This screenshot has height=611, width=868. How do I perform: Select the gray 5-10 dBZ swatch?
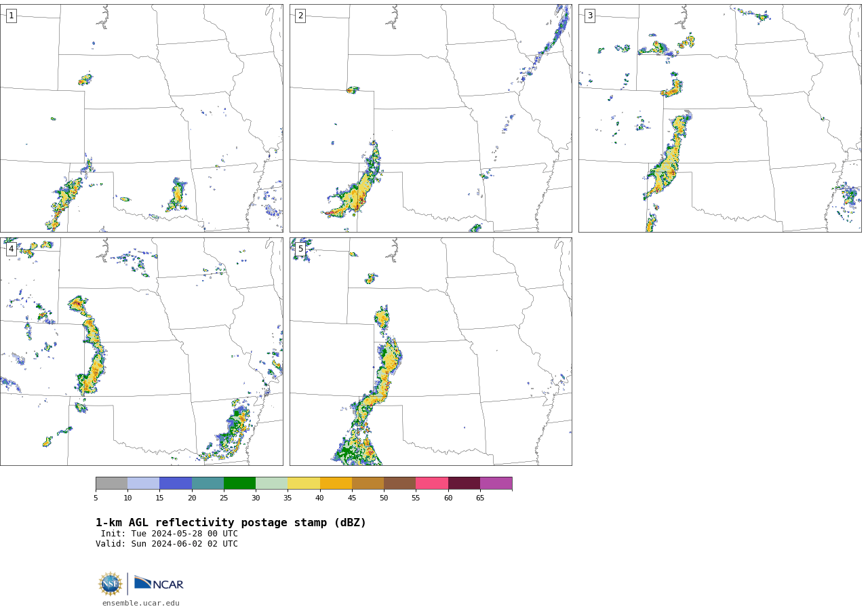(111, 484)
